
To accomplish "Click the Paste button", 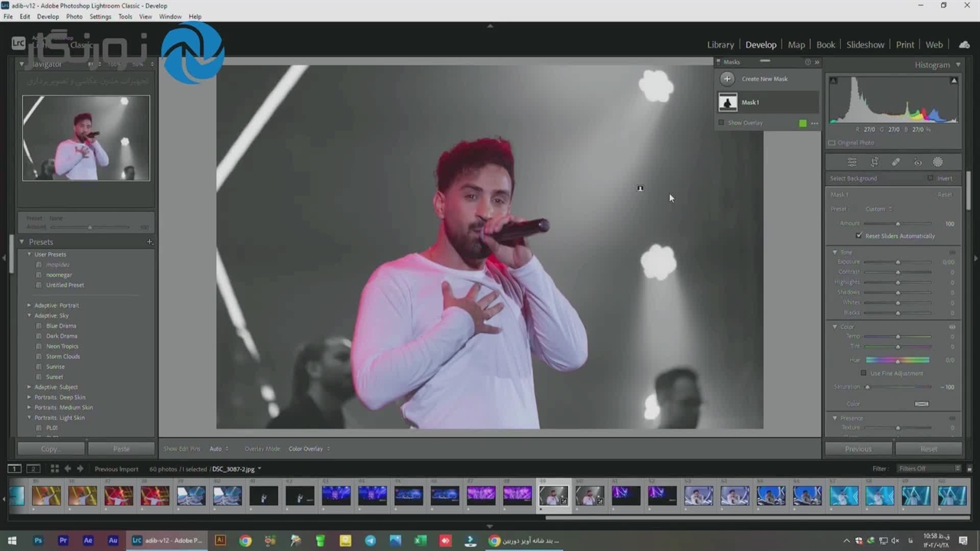I will click(x=121, y=449).
